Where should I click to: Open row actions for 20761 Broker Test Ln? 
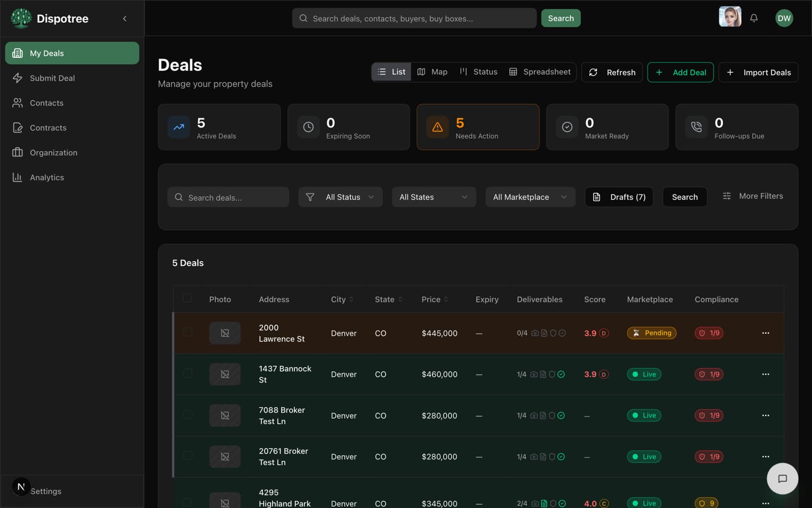(x=765, y=457)
